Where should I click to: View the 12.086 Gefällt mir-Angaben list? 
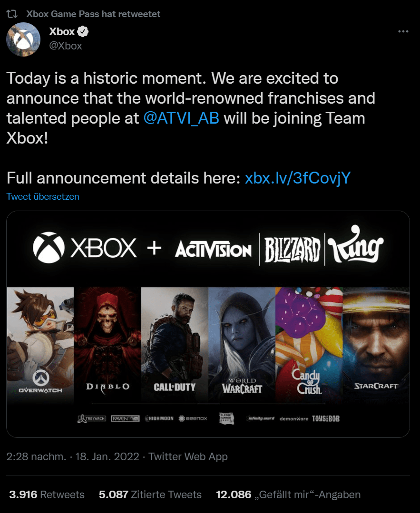(288, 494)
